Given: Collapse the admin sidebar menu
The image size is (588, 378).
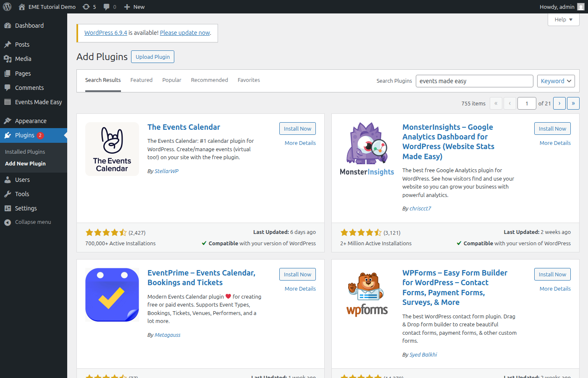Looking at the screenshot, I should pos(29,222).
